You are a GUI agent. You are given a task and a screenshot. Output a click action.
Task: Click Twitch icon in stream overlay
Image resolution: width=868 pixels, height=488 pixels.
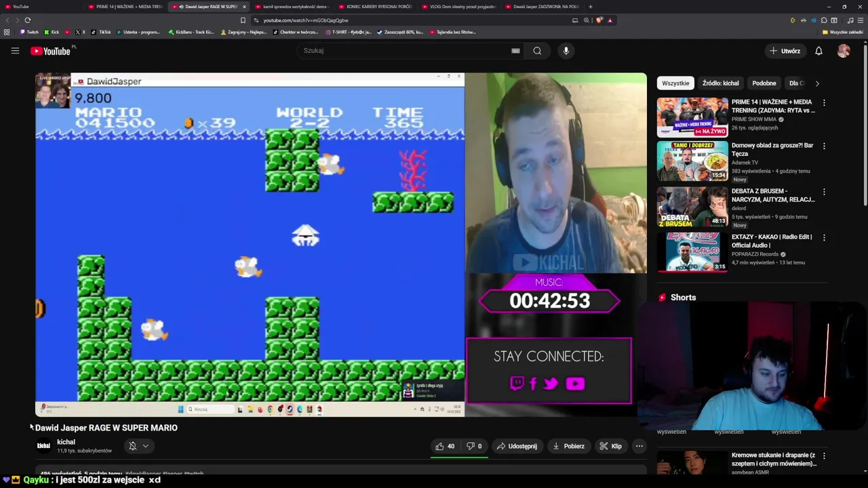point(517,384)
